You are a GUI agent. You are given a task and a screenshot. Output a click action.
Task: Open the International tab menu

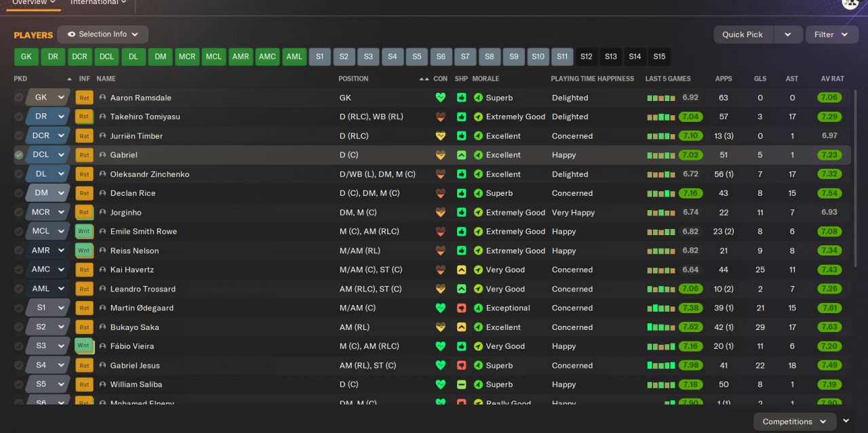pos(98,3)
